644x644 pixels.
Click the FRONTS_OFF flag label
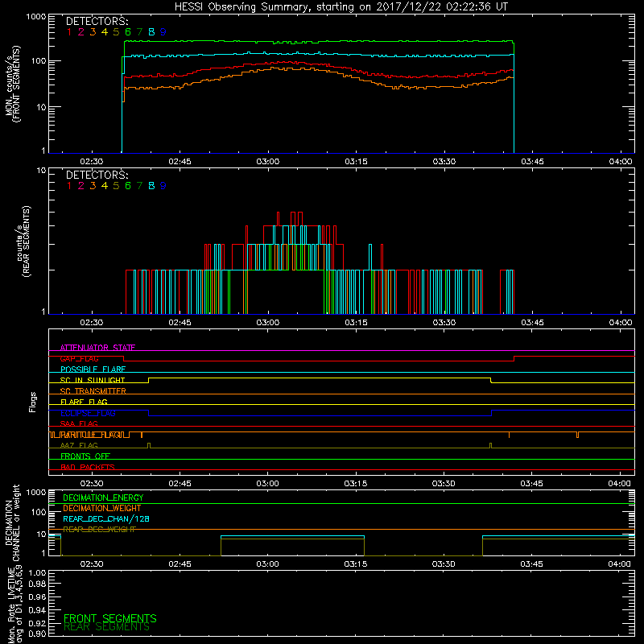click(x=85, y=456)
